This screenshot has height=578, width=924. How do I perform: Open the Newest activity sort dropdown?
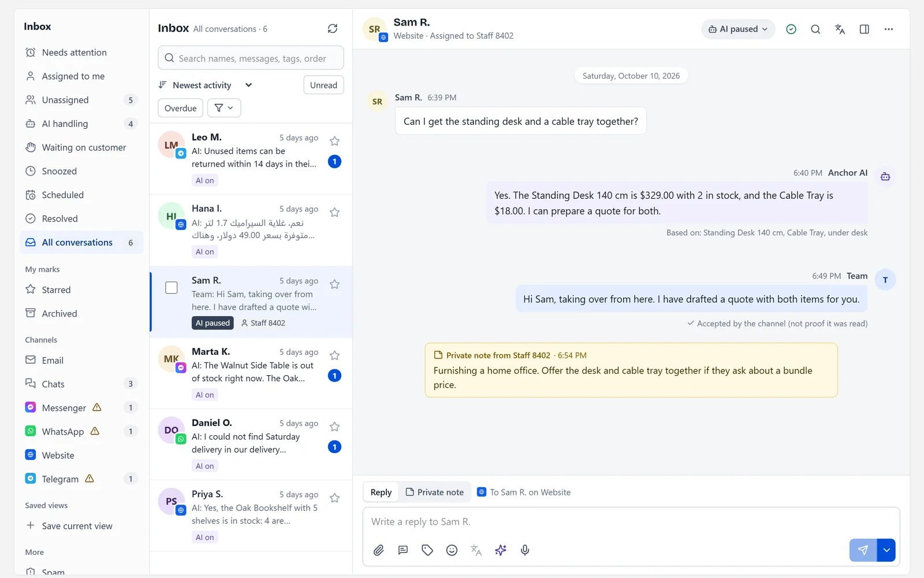click(x=206, y=85)
